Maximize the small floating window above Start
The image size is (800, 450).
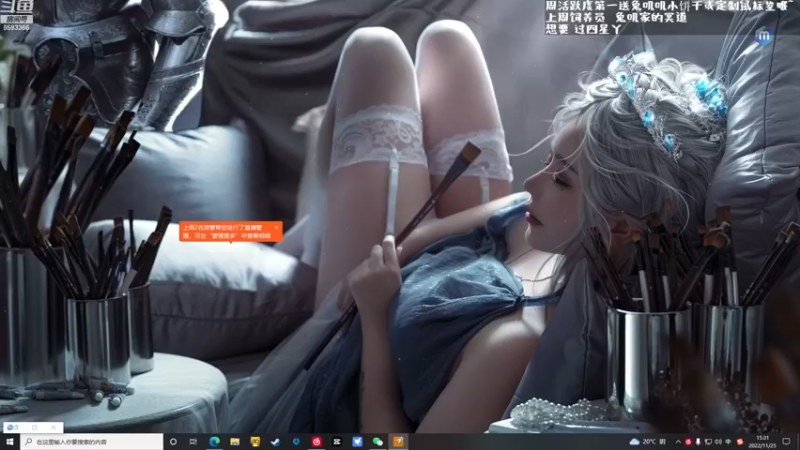[x=35, y=427]
